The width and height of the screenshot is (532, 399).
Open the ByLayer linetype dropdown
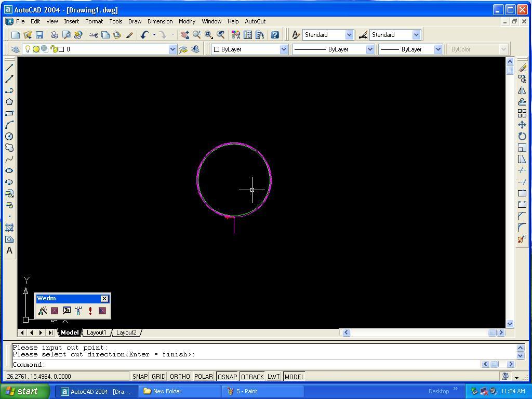click(370, 49)
